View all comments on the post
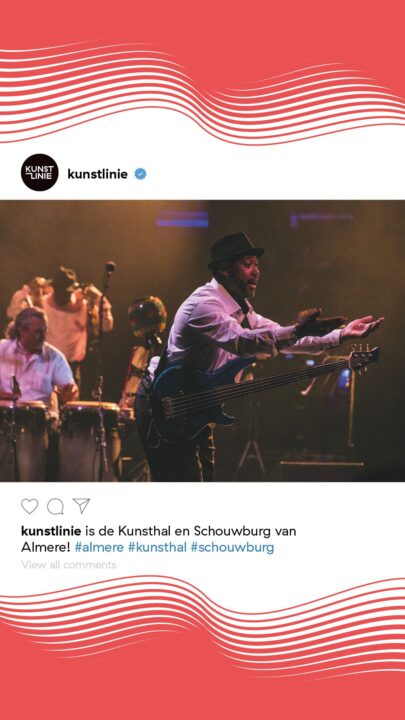This screenshot has height=720, width=405. [x=69, y=564]
